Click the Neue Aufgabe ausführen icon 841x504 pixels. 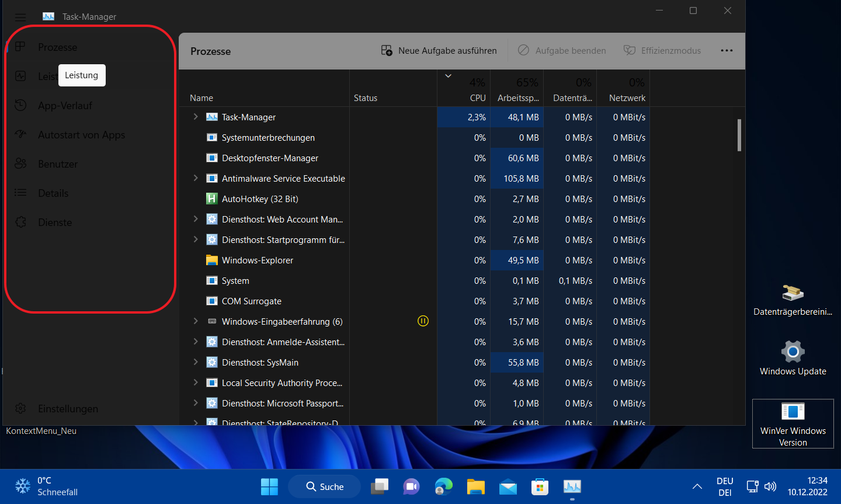(387, 50)
